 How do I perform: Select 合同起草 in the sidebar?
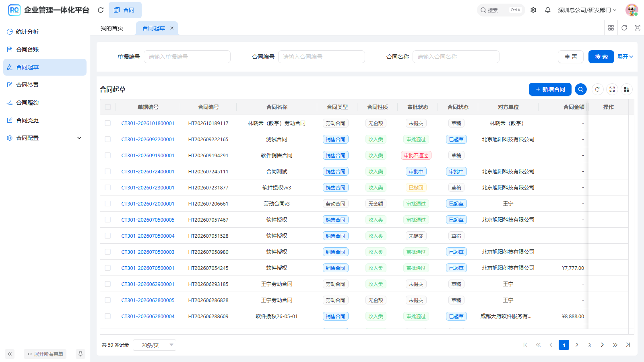[x=45, y=67]
